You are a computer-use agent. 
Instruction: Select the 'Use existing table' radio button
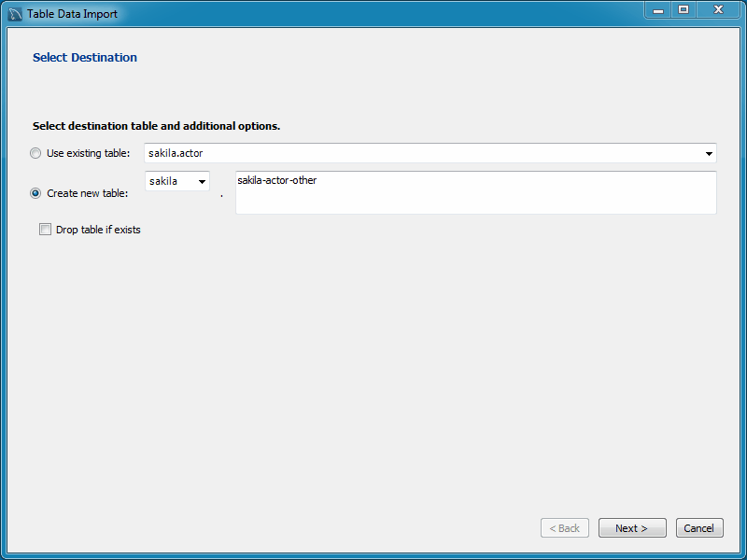pyautogui.click(x=35, y=153)
